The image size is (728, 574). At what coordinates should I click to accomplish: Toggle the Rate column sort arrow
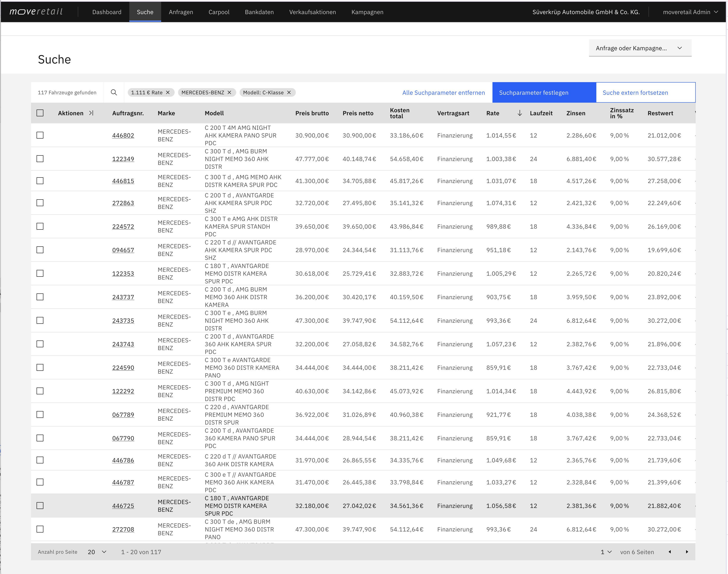pyautogui.click(x=519, y=113)
